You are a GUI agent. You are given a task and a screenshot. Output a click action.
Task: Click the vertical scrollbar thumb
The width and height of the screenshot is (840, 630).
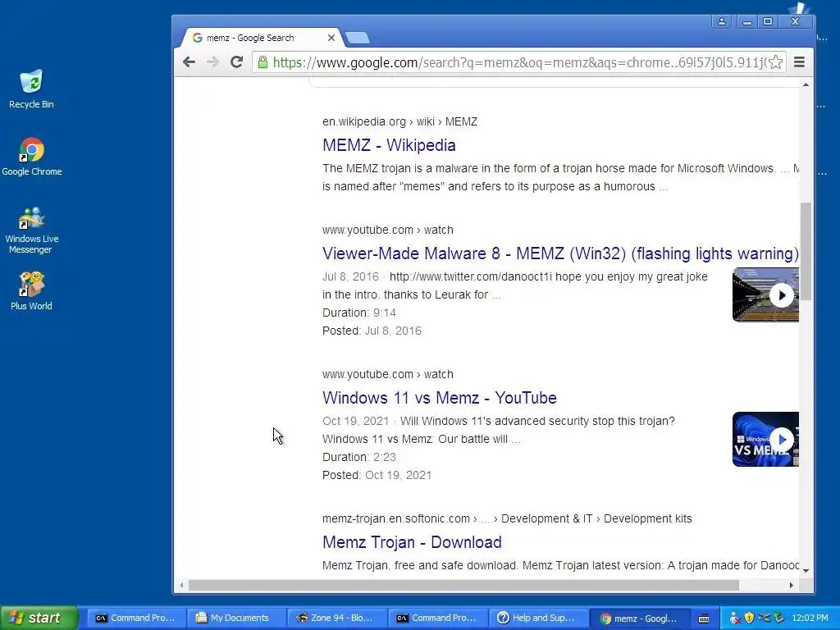tap(806, 252)
